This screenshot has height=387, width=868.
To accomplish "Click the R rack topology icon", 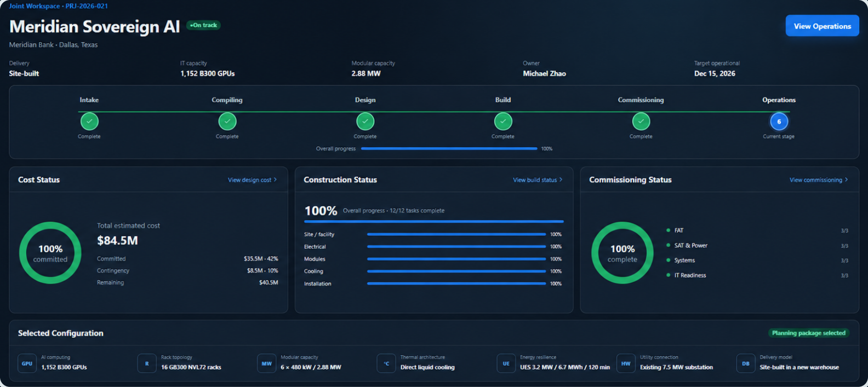I will coord(147,363).
